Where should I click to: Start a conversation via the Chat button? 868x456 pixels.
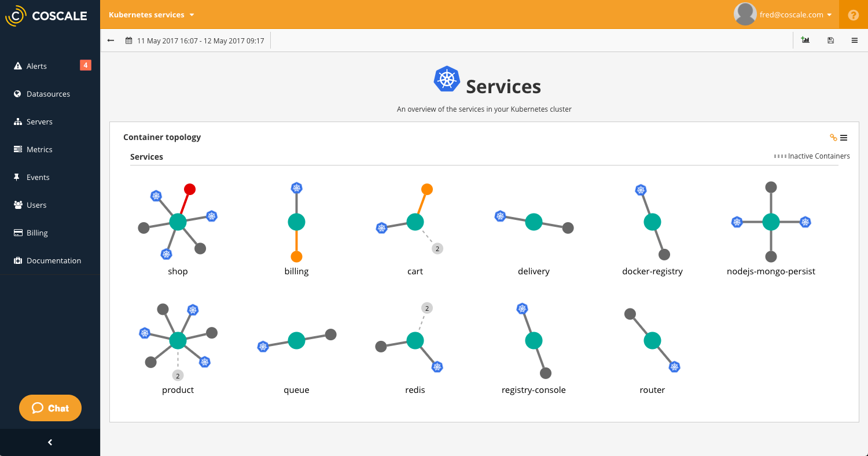[50, 407]
